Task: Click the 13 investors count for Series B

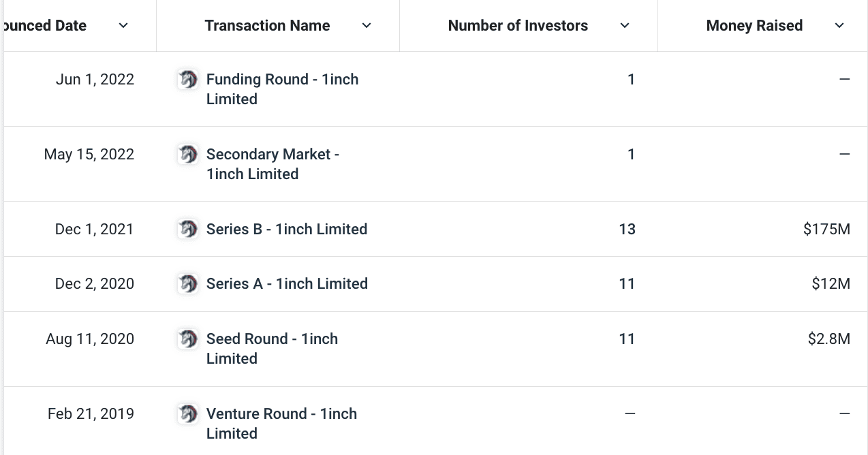Action: point(627,229)
